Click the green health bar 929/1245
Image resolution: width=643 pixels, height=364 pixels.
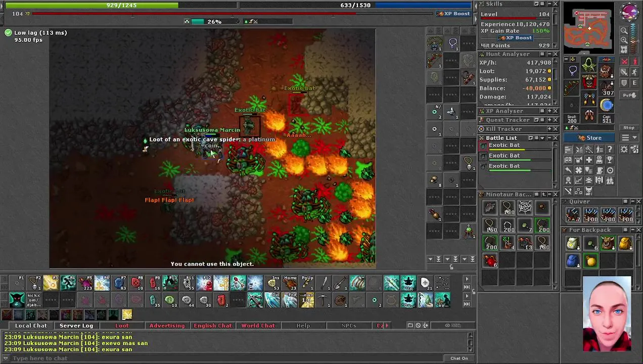120,5
